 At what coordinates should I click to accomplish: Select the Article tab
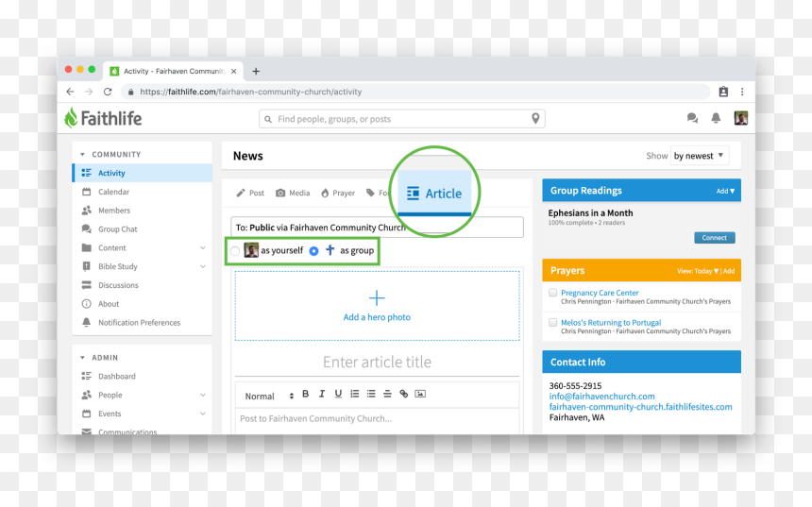click(434, 194)
